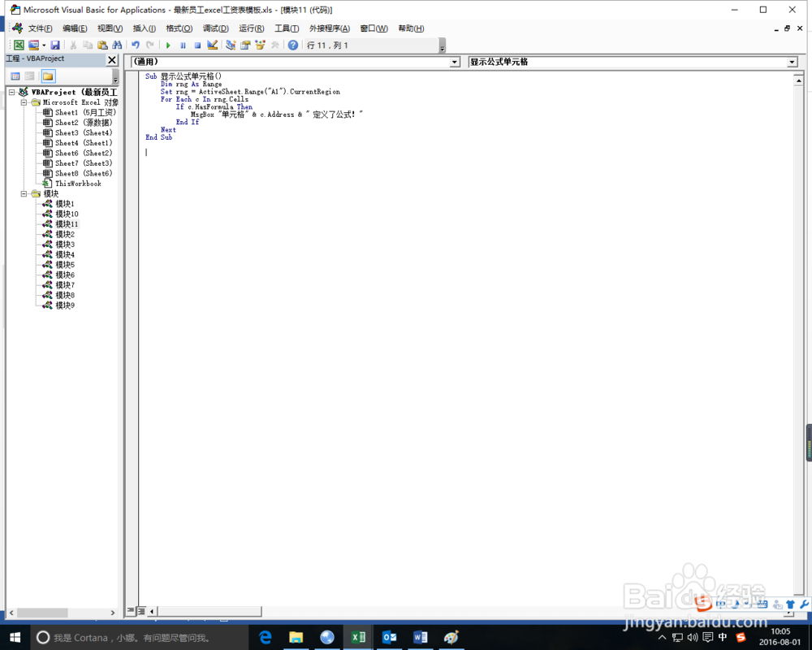Open Object Browser toolbar icon

pos(260,45)
